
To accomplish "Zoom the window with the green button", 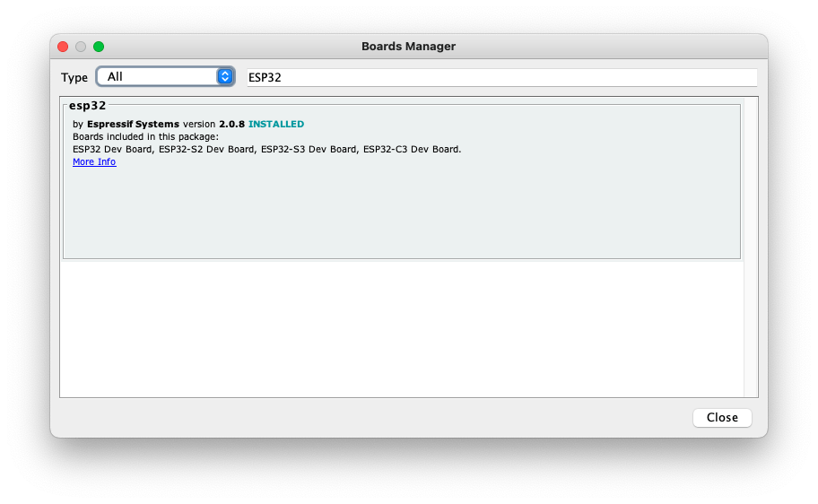I will point(99,47).
